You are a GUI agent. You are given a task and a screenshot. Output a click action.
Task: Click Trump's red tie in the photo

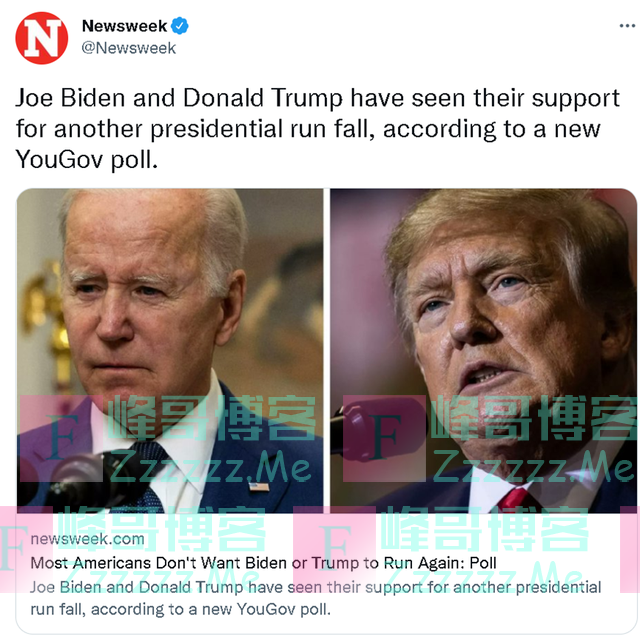click(513, 498)
